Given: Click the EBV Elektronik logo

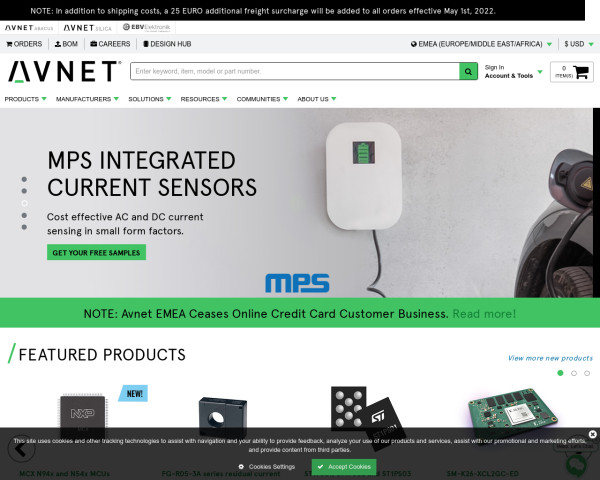Looking at the screenshot, I should pos(147,27).
